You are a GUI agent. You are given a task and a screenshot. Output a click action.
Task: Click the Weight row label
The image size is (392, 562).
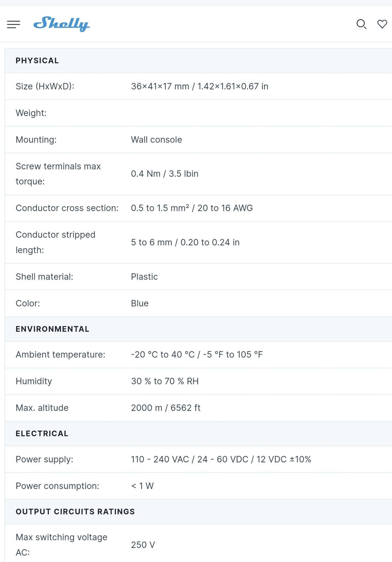31,113
